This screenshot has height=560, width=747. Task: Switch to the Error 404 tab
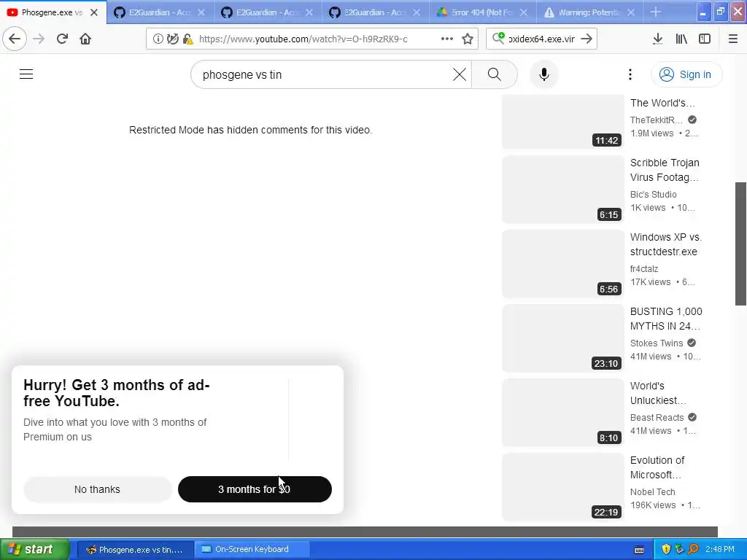[x=481, y=12]
